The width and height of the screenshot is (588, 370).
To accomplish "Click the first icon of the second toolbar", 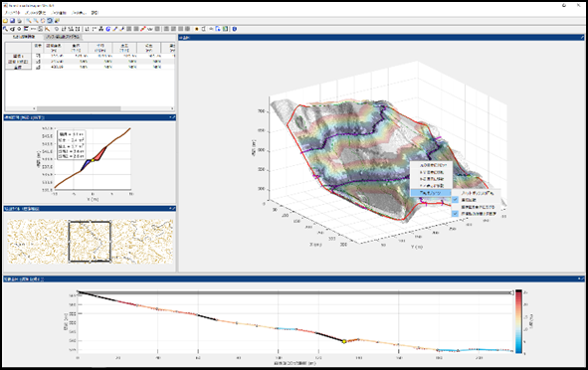I will tap(5, 29).
